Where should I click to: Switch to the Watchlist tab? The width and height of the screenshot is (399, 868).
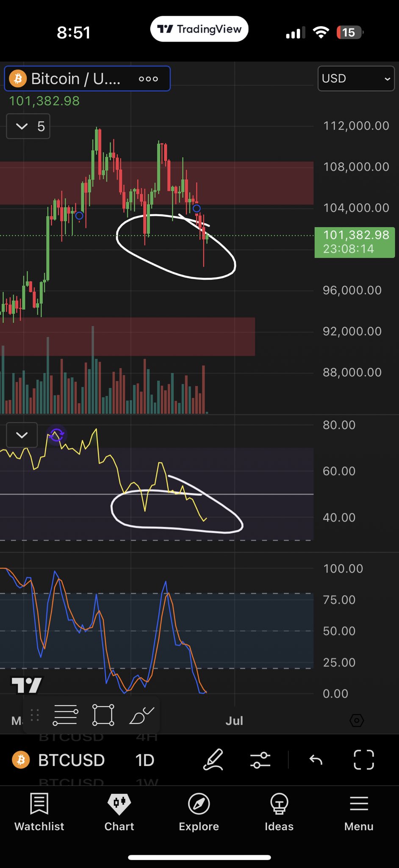point(39,813)
